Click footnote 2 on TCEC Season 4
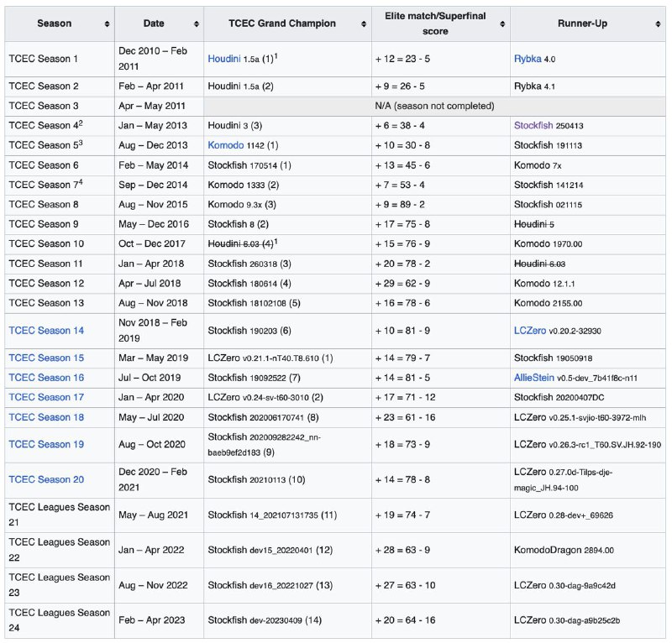672x643 pixels. pyautogui.click(x=81, y=123)
